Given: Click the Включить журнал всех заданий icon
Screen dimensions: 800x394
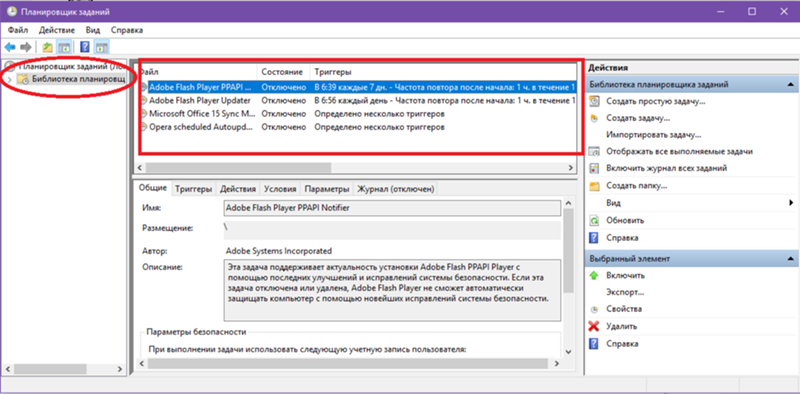Looking at the screenshot, I should pos(594,168).
